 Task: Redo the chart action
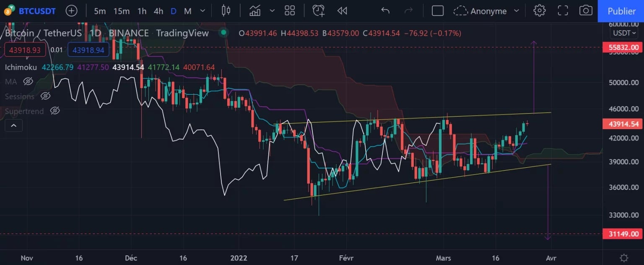[x=408, y=11]
